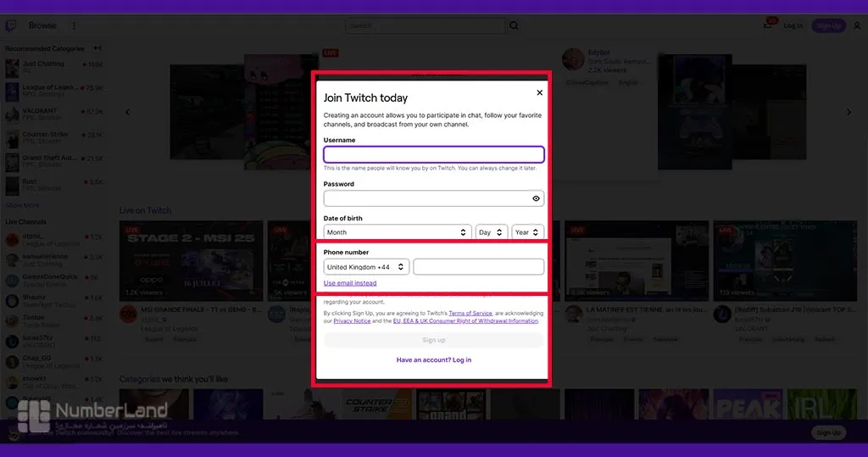Open the notifications inbox icon in the top bar
868x457 pixels.
pos(768,25)
